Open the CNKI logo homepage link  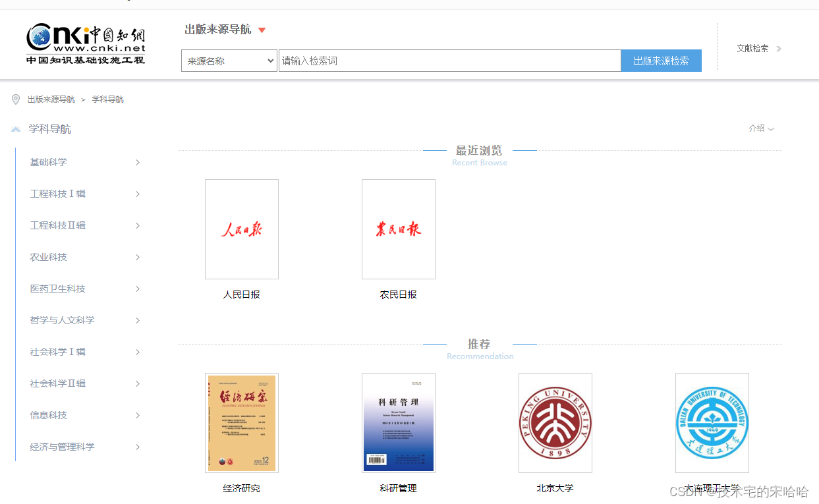tap(86, 43)
